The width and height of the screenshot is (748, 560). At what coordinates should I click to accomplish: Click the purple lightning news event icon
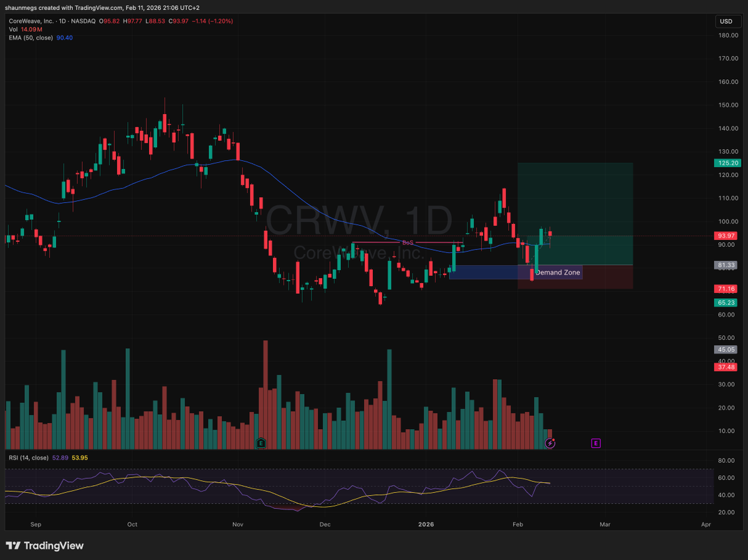[550, 443]
